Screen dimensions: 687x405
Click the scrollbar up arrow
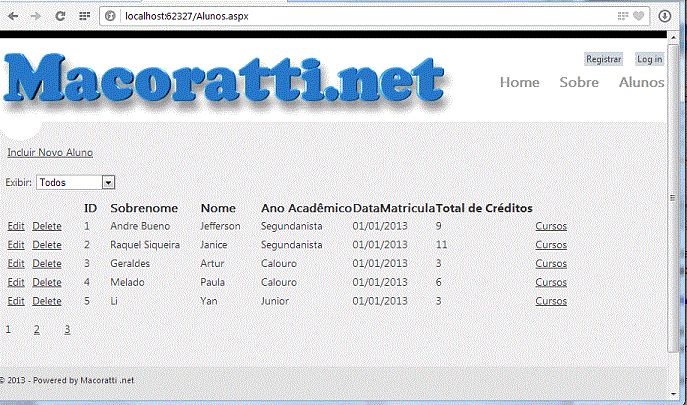[673, 38]
